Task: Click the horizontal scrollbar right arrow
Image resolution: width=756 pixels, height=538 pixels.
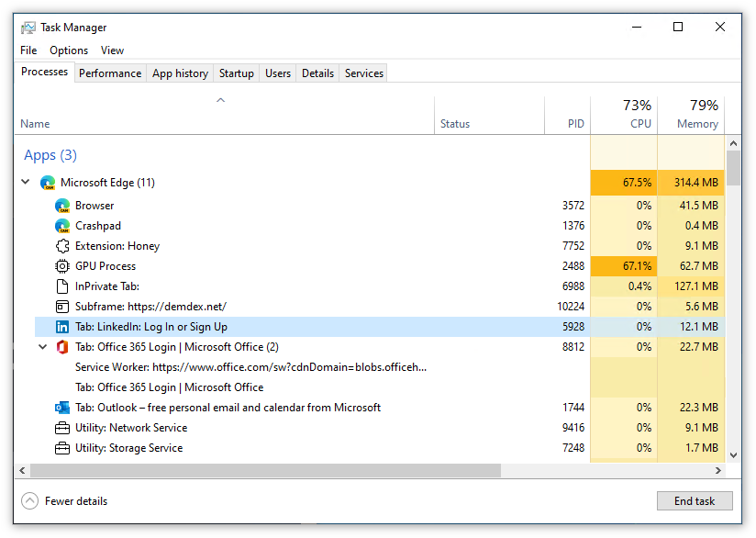Action: (717, 471)
